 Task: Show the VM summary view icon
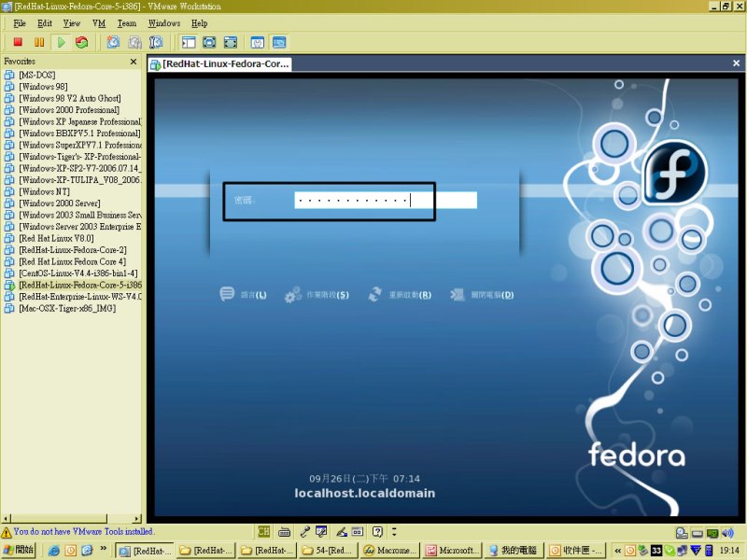tap(258, 42)
